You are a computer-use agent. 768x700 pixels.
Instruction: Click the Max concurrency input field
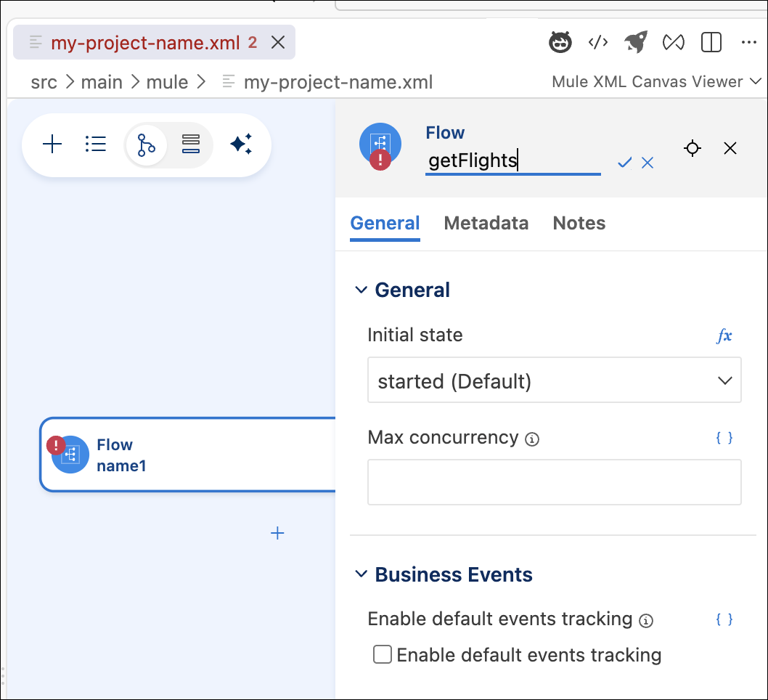point(555,482)
